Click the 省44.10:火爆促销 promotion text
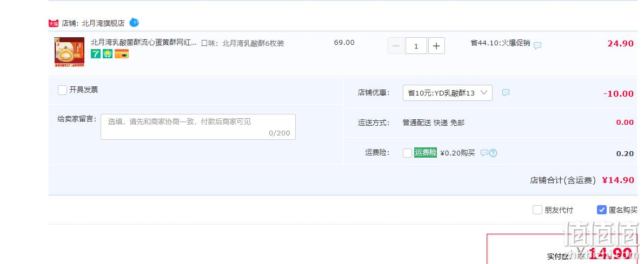 500,43
